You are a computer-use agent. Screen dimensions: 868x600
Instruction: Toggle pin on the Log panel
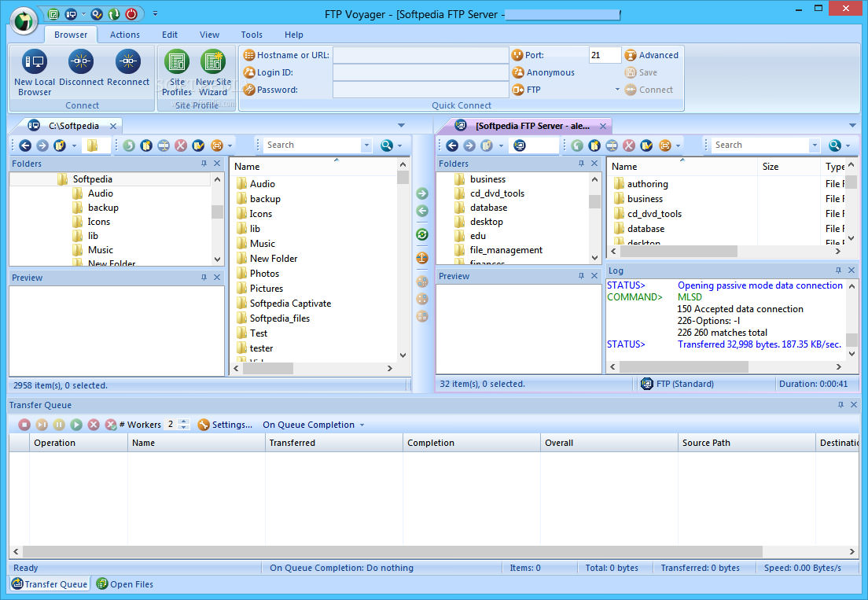838,270
